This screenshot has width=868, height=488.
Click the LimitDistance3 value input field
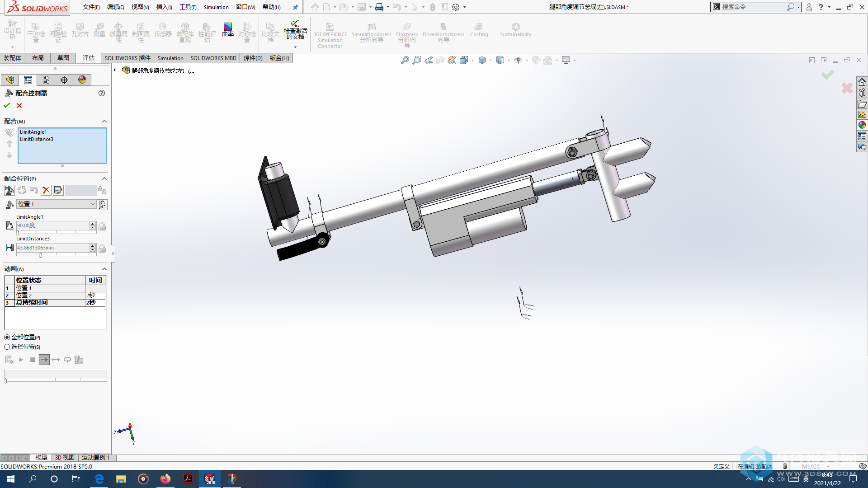click(53, 248)
